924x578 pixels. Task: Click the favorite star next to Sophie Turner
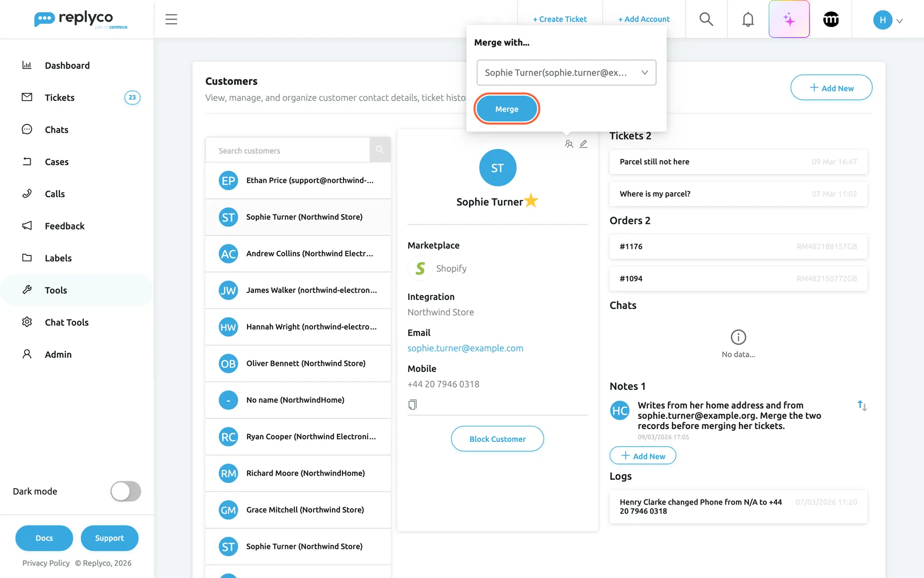[531, 200]
